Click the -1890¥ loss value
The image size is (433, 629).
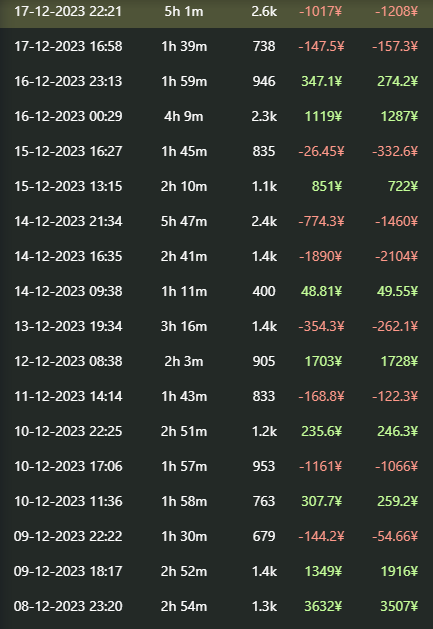(320, 256)
